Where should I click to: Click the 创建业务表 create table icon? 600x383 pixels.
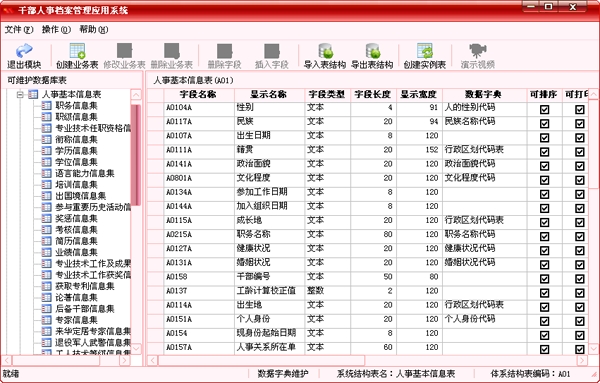(77, 51)
